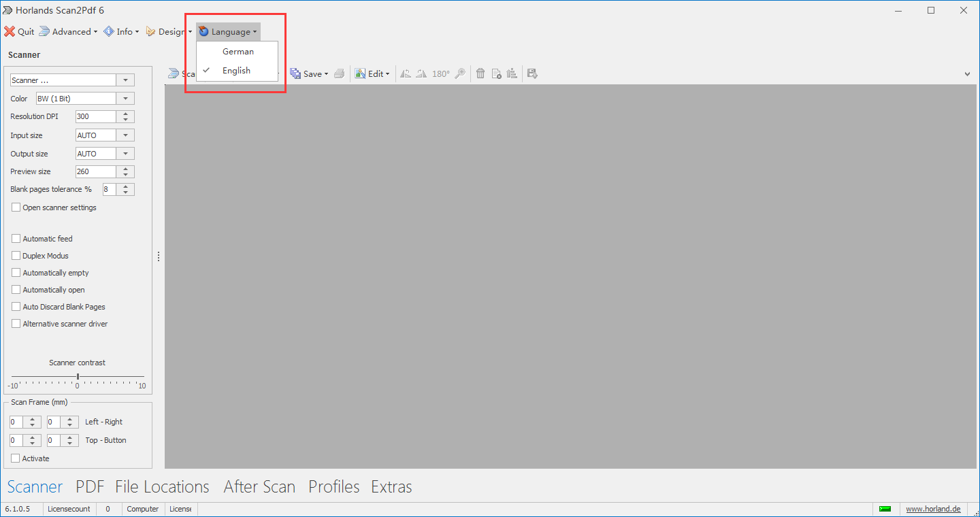Open the Color dropdown showing BW (1 Bit)
The image size is (980, 517).
click(x=125, y=98)
